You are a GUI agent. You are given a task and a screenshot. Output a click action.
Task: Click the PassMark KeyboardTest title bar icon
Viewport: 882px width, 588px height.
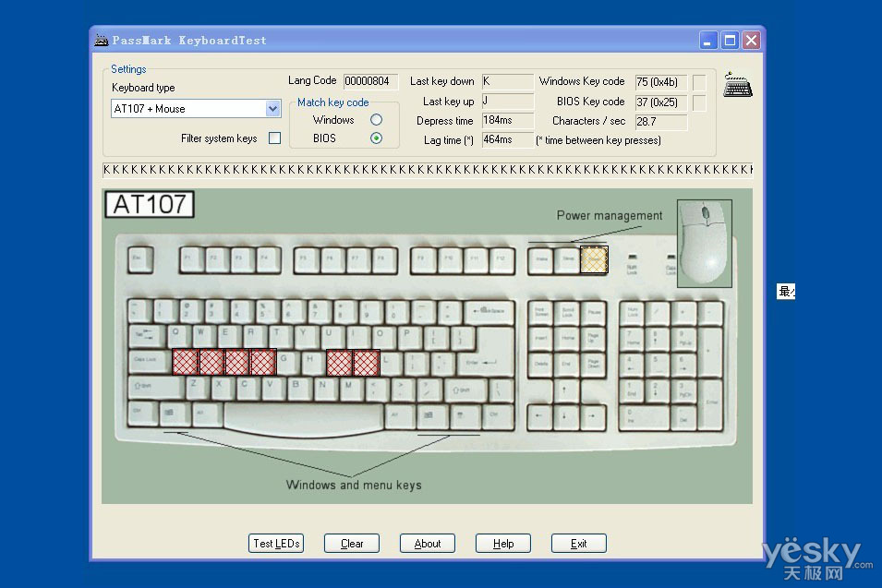[102, 40]
